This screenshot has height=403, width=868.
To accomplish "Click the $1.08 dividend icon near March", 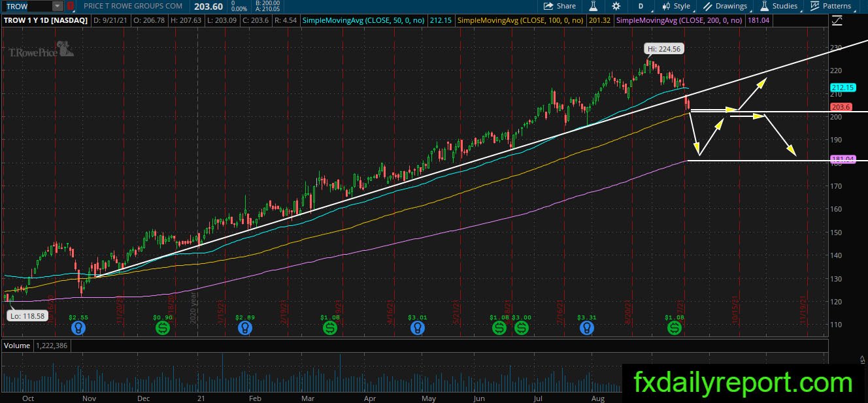I will click(331, 328).
